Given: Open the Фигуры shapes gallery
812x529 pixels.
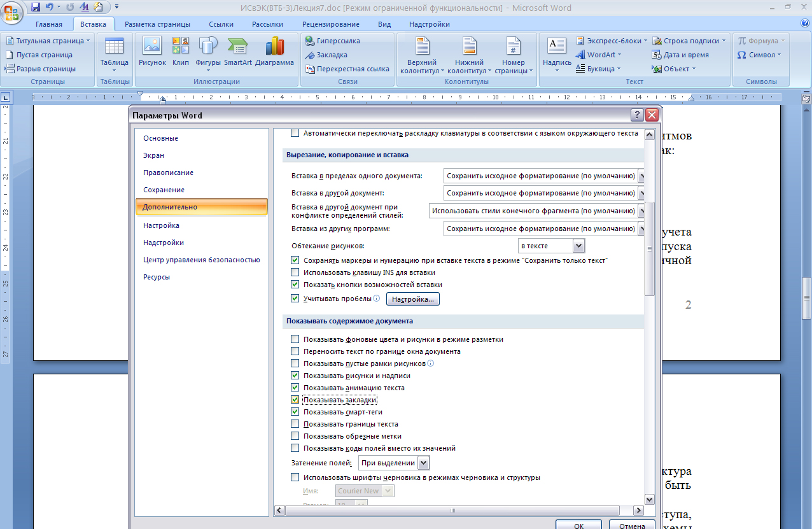Looking at the screenshot, I should [208, 55].
